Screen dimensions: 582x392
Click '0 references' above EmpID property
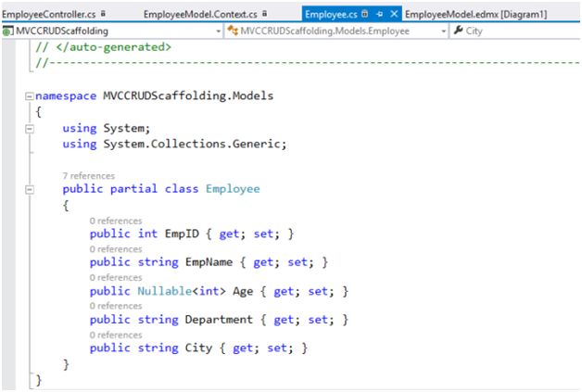(x=116, y=221)
